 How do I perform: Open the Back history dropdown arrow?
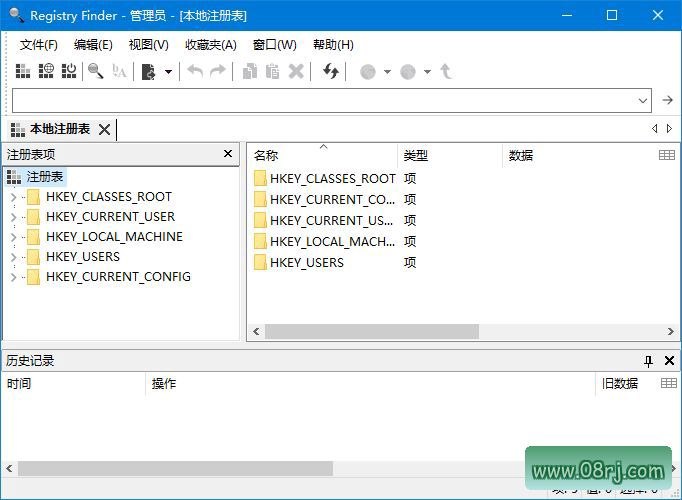click(387, 72)
